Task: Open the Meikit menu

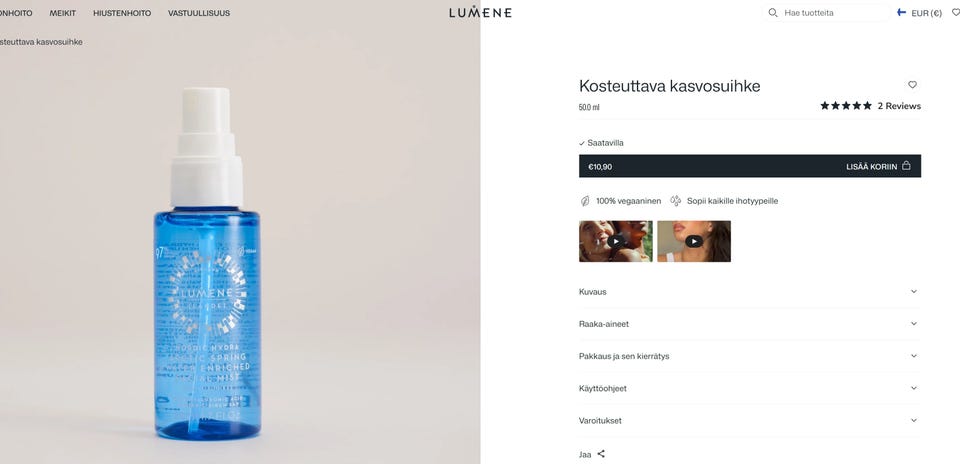Action: [62, 13]
